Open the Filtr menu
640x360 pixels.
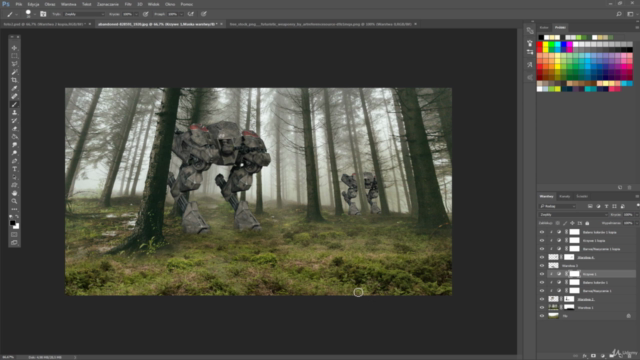coord(128,4)
